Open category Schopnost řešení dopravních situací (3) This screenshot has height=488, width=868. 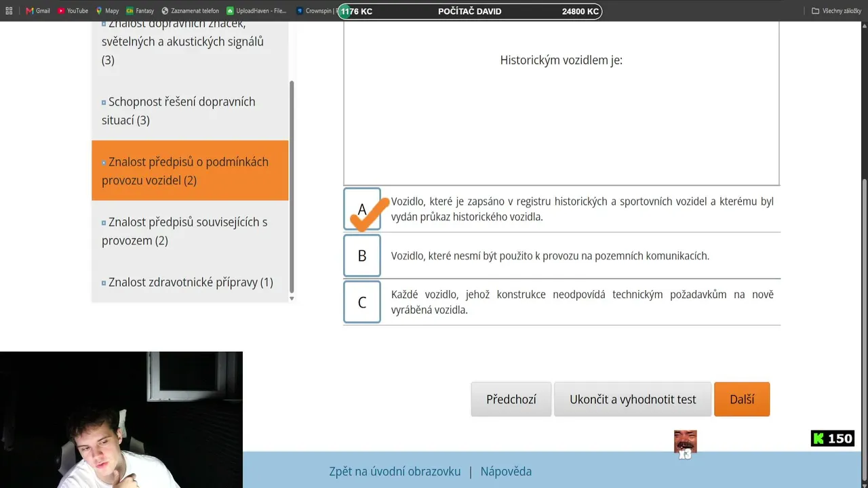(190, 110)
